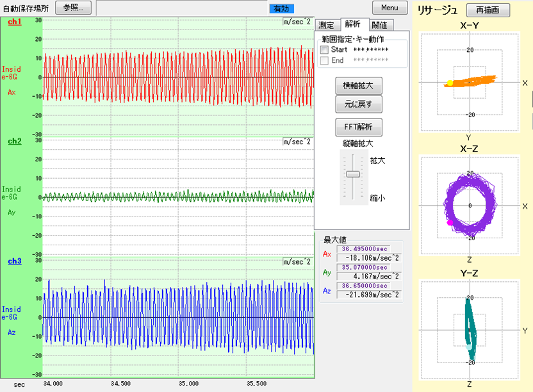Click the red Ax label under ch1
Viewport: 533px width, 392px height.
tap(12, 92)
